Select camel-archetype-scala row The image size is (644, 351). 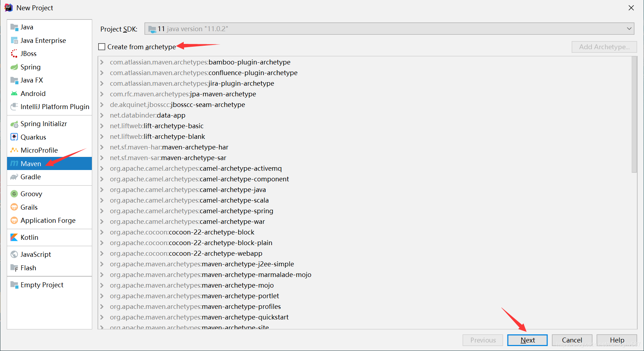point(365,200)
